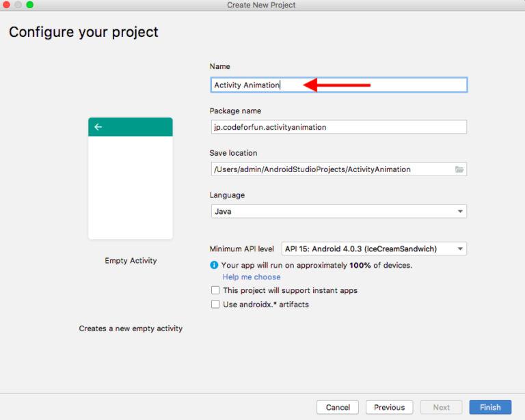The image size is (525, 420).
Task: Go back with the Previous button
Action: [x=389, y=408]
